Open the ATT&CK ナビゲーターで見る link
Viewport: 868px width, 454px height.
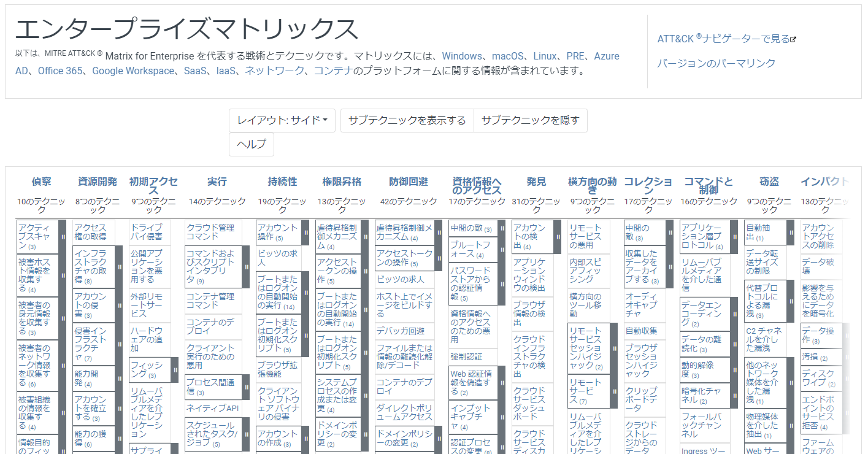pos(724,39)
